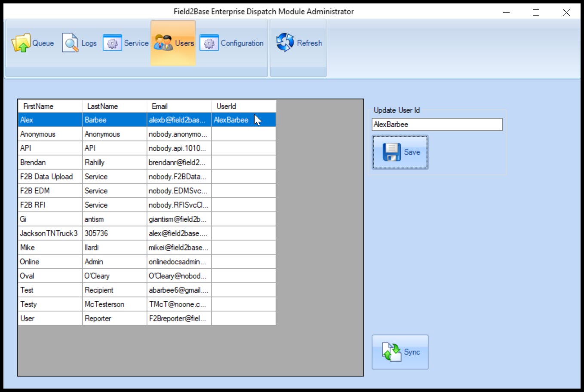Click the 'nobody.F2BData...' email cell

coord(179,177)
